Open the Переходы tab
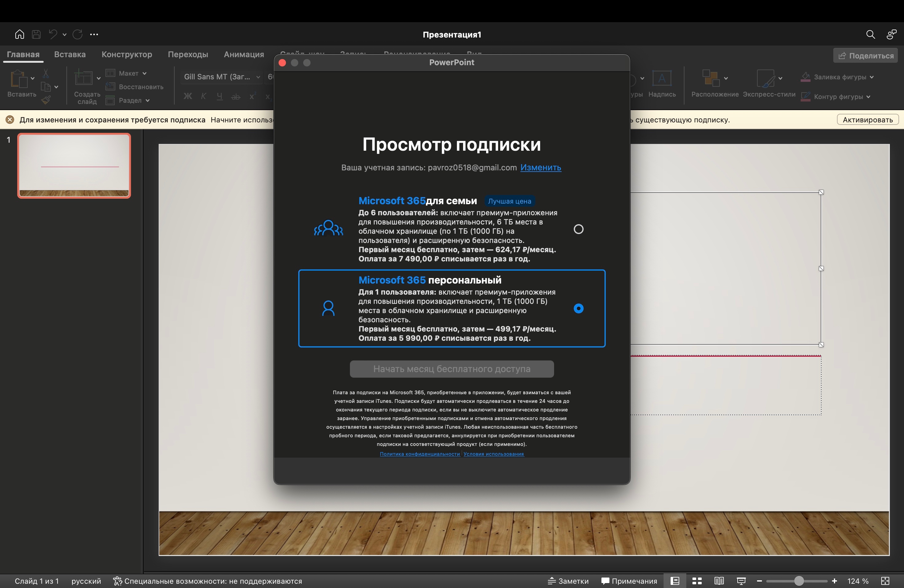 [x=188, y=54]
